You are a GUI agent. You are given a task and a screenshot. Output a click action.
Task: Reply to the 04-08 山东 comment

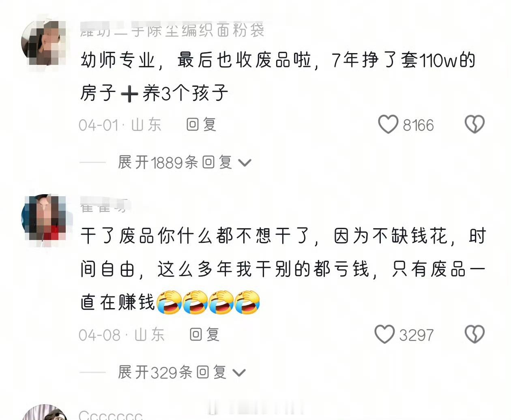(204, 334)
